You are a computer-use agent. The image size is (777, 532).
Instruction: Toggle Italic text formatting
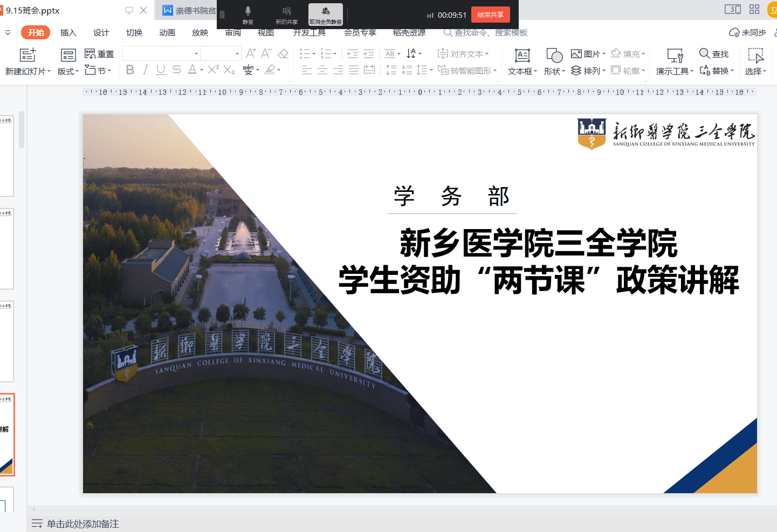pos(145,70)
